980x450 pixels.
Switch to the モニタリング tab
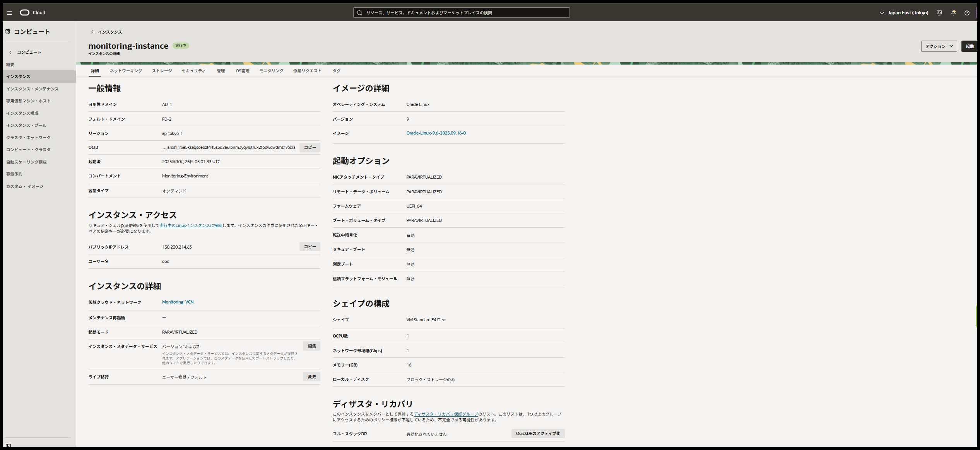(271, 71)
